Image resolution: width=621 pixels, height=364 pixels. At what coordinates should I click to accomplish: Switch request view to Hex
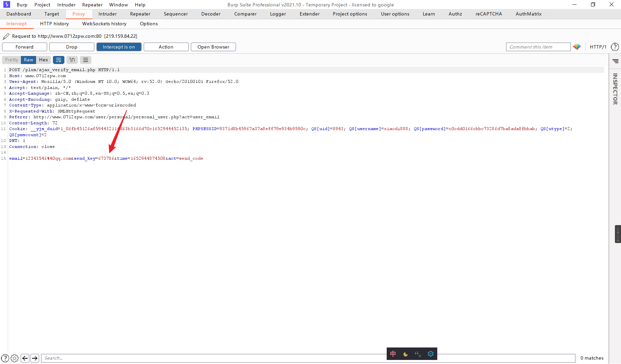pos(43,60)
